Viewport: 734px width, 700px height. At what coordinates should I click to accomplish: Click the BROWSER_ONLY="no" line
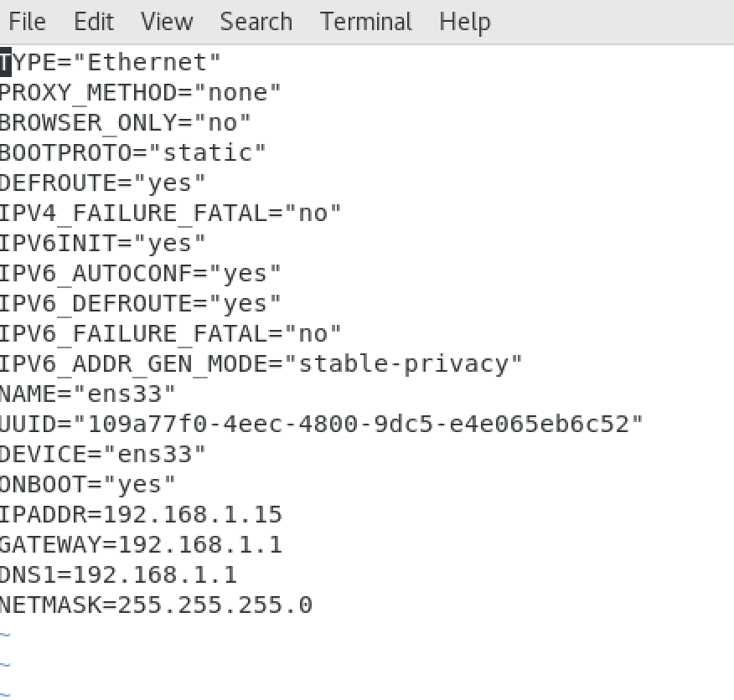click(x=125, y=123)
